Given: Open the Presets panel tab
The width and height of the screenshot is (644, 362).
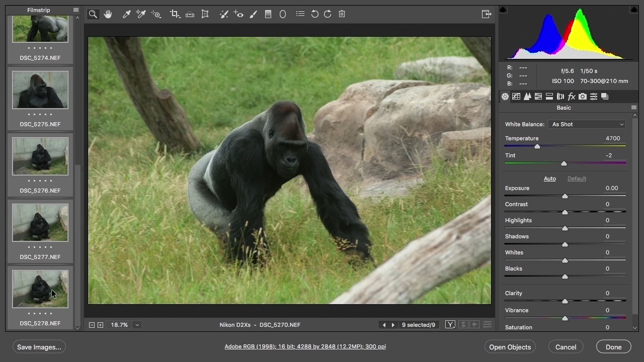Looking at the screenshot, I should tap(594, 97).
